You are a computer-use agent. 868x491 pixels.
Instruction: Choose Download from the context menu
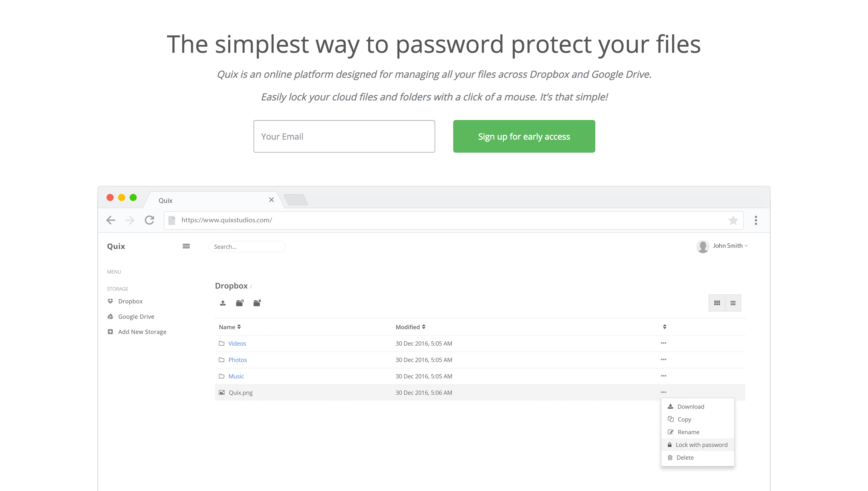click(690, 406)
